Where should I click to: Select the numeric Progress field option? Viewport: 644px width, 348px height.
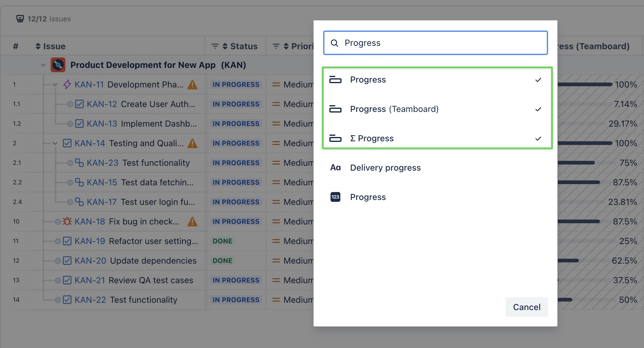point(368,197)
